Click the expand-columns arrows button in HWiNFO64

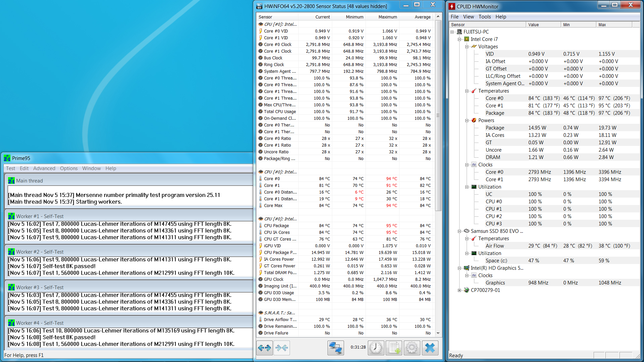pos(264,348)
